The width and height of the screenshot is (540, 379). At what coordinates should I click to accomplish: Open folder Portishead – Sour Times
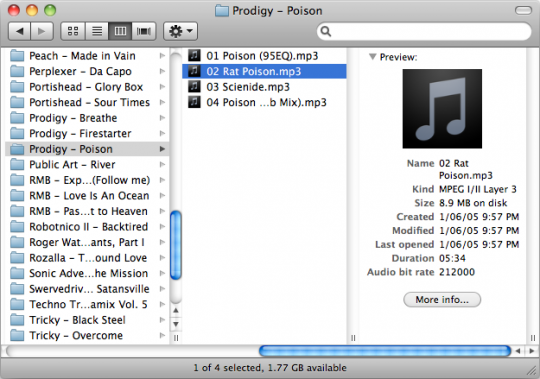point(87,102)
